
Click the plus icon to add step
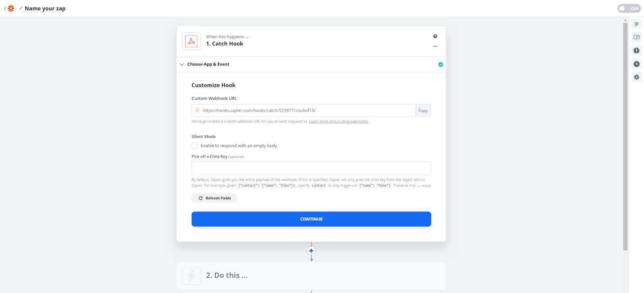[x=311, y=251]
